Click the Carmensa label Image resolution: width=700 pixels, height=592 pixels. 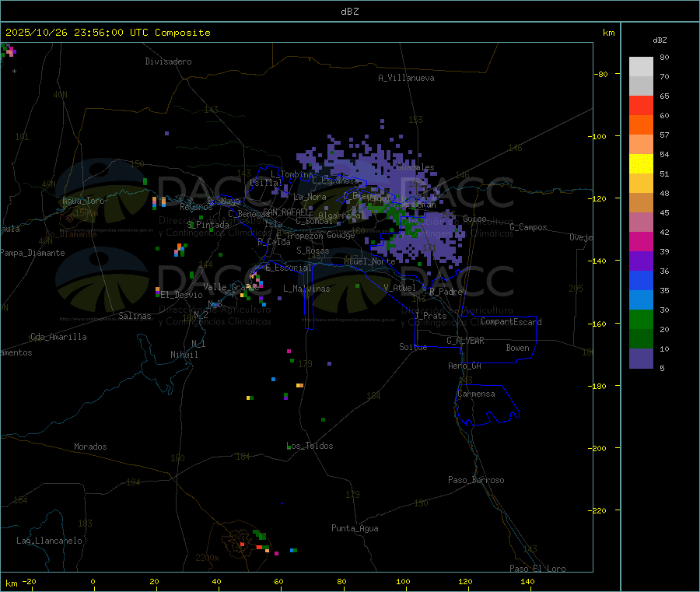tap(476, 394)
